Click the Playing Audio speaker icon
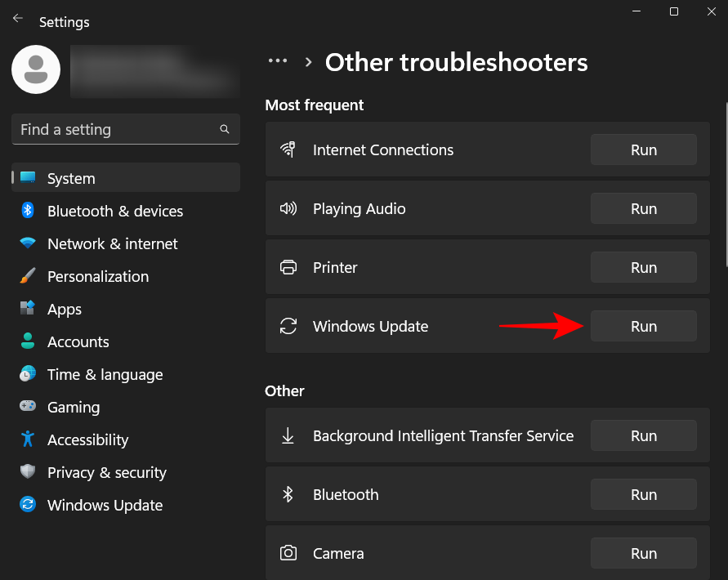Screen dimensions: 728x580 point(288,208)
